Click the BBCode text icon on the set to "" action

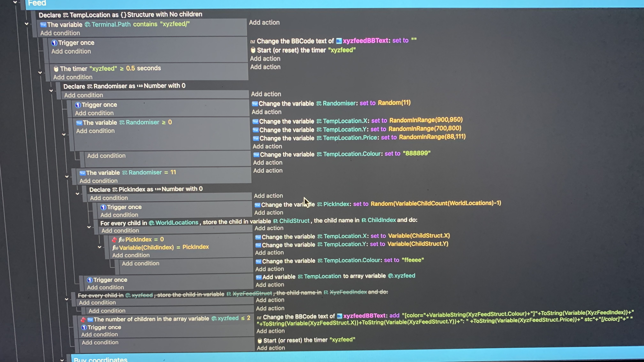tap(253, 41)
